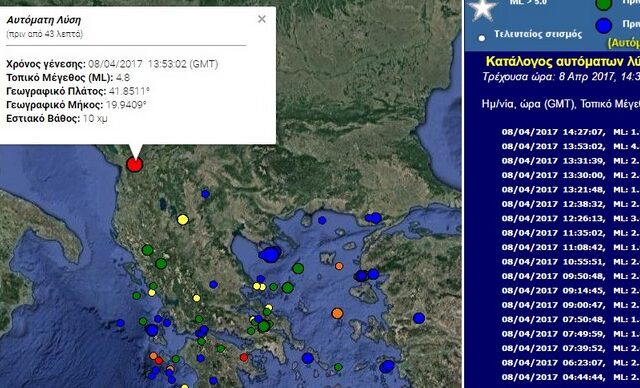Image resolution: width=640 pixels, height=388 pixels.
Task: Click the blue marker near Thasos island
Action: click(322, 220)
